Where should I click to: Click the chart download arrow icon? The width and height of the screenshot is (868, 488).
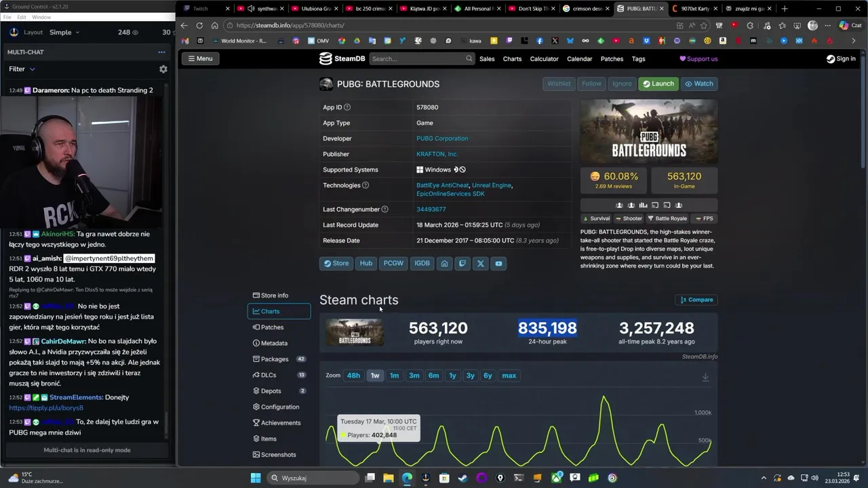[705, 376]
